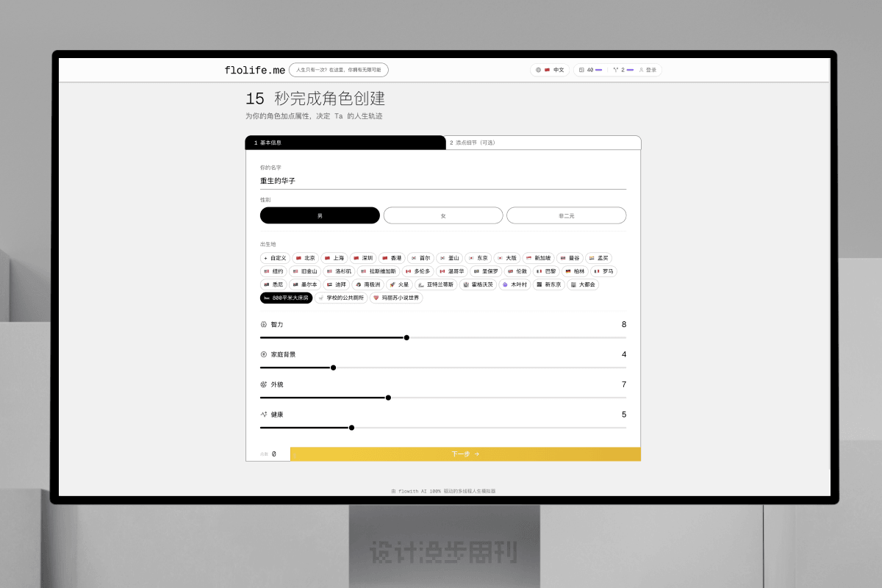Image resolution: width=882 pixels, height=588 pixels.
Task: Switch to the 添点细节 (可选) tab
Action: point(544,143)
